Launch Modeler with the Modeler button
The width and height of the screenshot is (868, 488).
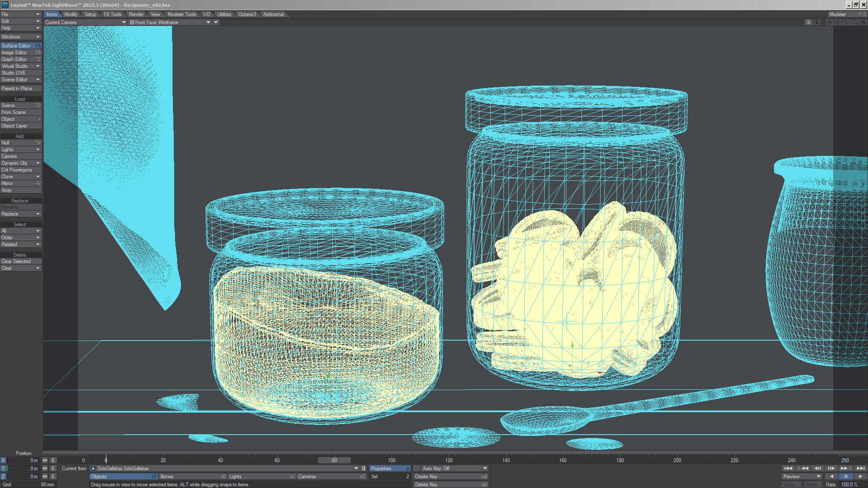pyautogui.click(x=847, y=14)
